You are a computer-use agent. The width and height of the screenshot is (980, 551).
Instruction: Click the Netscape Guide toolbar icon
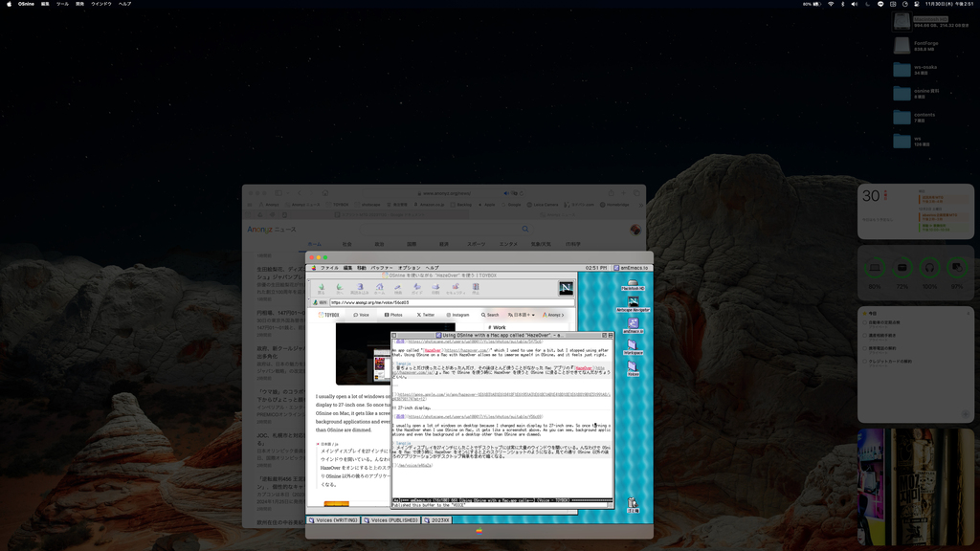(x=417, y=288)
